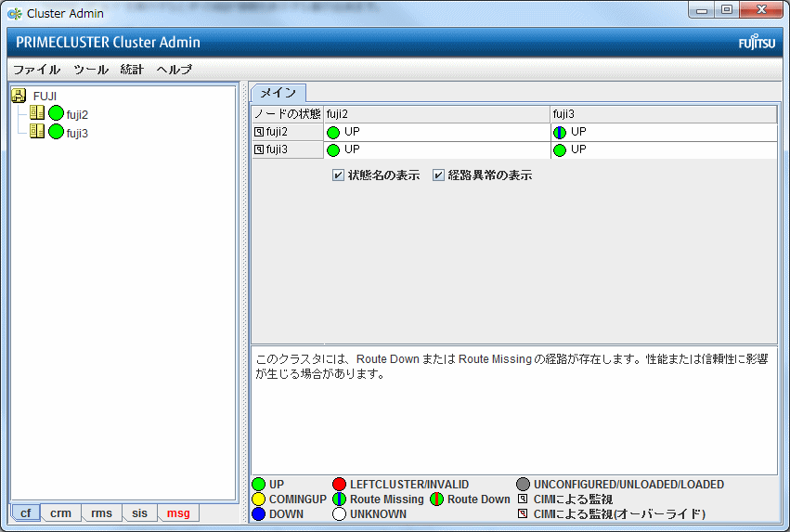Screen dimensions: 790x532
Task: Click the green UP legend icon
Action: [x=258, y=484]
